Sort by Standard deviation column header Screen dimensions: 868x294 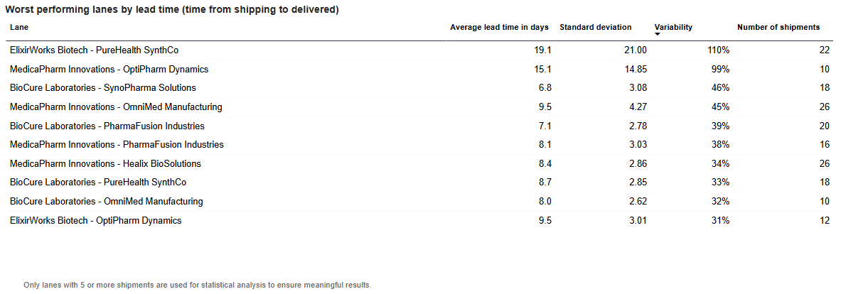pos(595,27)
